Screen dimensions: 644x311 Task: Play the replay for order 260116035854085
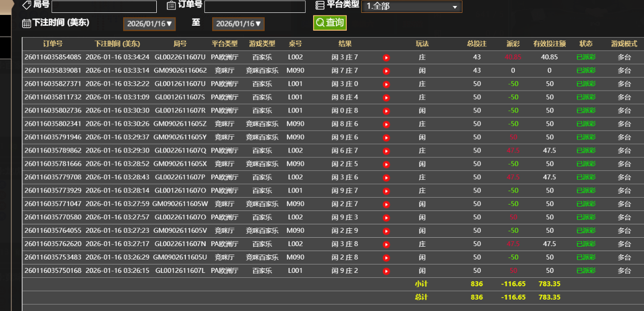click(385, 57)
